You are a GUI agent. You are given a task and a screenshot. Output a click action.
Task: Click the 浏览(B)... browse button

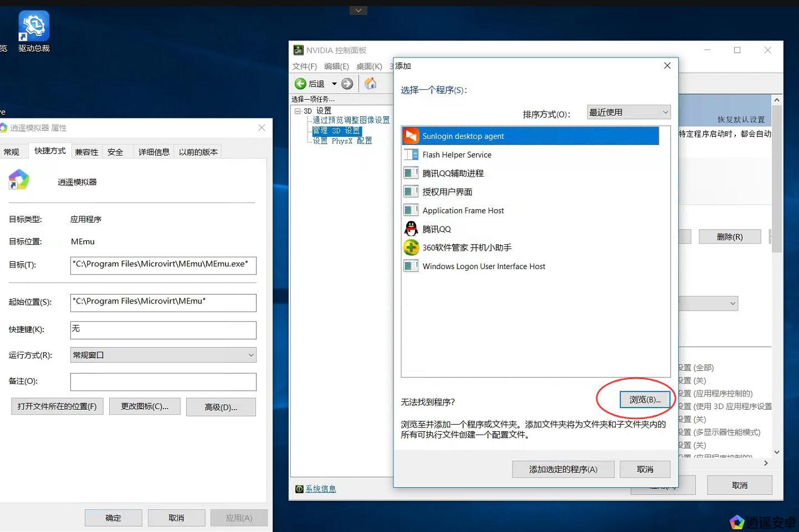point(644,400)
